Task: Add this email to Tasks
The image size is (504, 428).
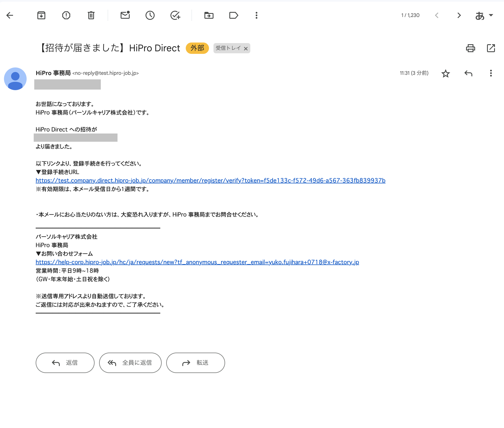Action: point(175,15)
